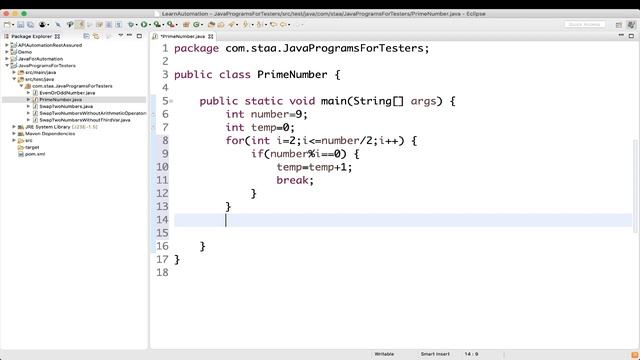Open the Package Explorer view menu arrow
Image resolution: width=640 pixels, height=360 pixels.
[x=120, y=36]
